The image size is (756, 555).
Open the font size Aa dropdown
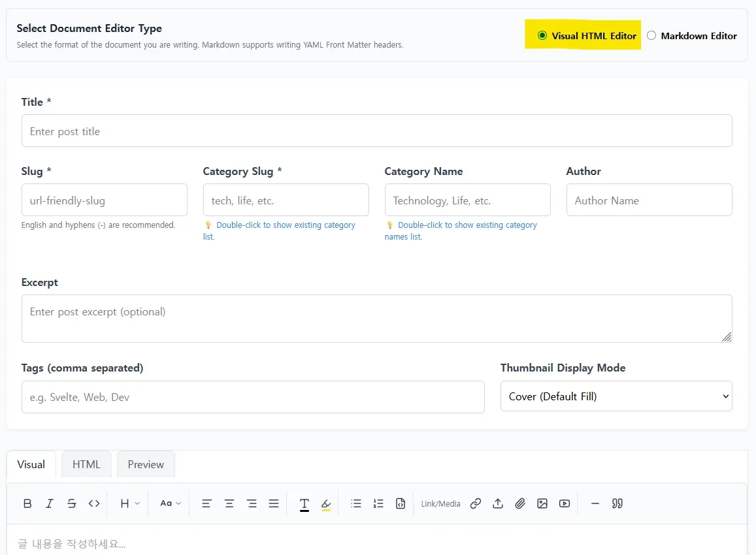click(170, 503)
